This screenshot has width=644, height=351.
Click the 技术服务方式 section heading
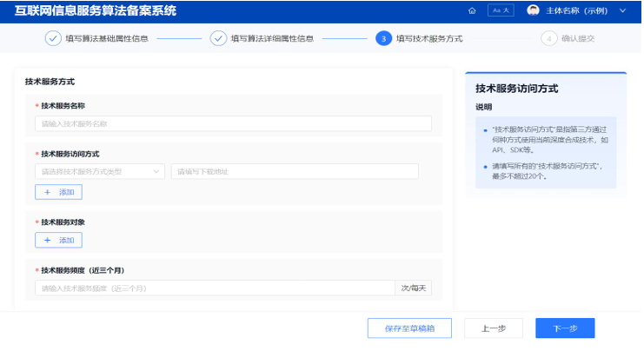[50, 82]
